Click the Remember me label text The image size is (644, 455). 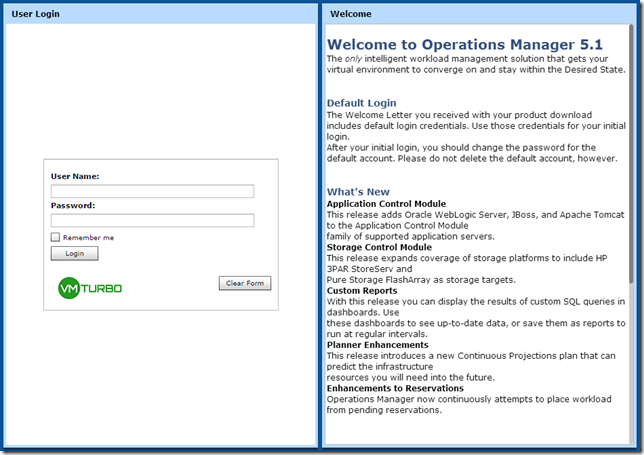(x=88, y=237)
